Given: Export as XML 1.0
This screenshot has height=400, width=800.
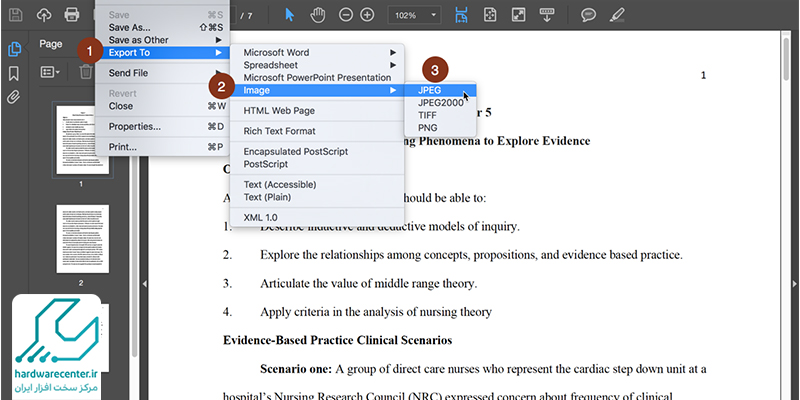Looking at the screenshot, I should click(x=317, y=217).
